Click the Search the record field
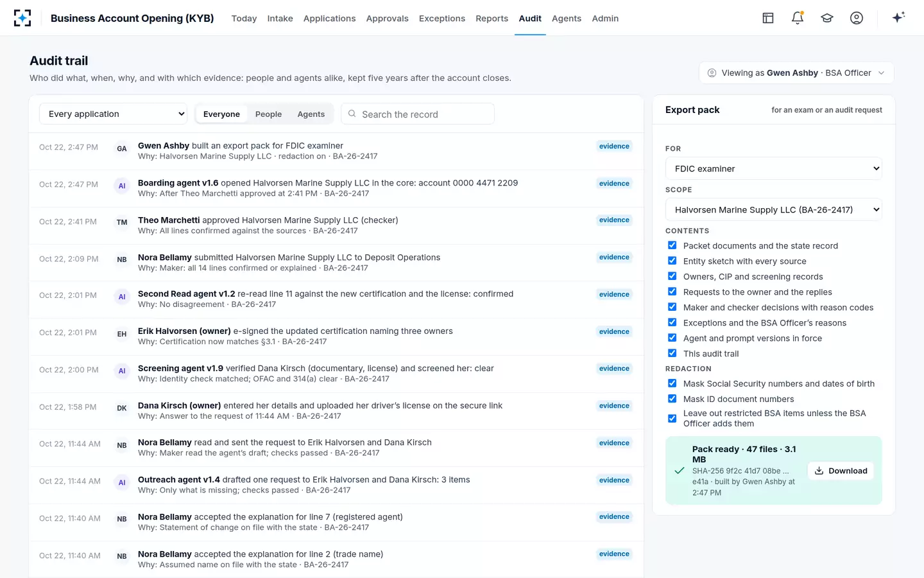Image resolution: width=924 pixels, height=578 pixels. pos(418,114)
